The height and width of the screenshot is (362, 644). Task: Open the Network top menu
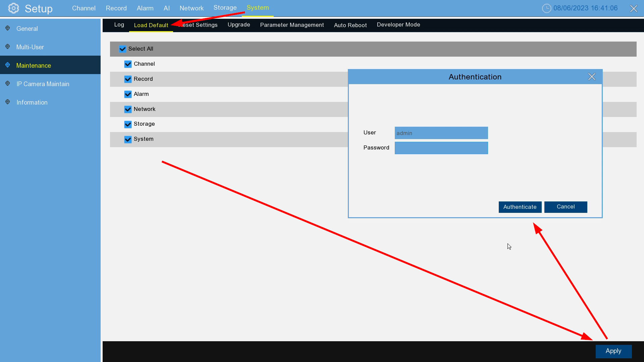pyautogui.click(x=191, y=8)
